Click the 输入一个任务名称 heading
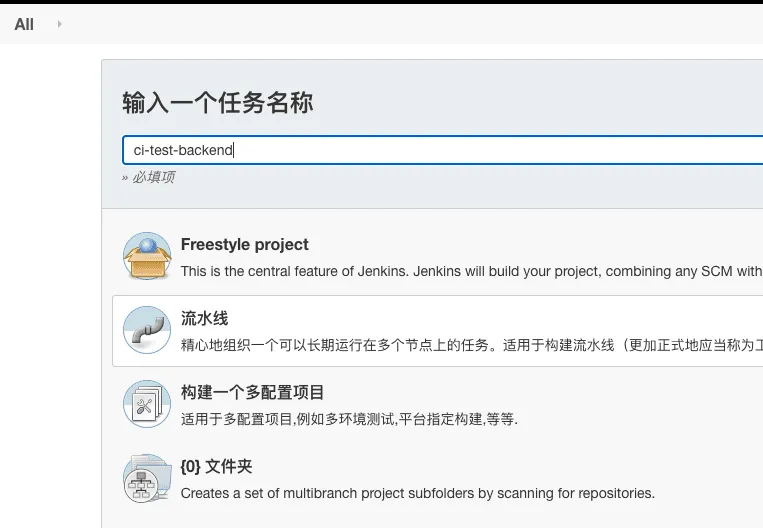The height and width of the screenshot is (528, 763). coord(218,103)
